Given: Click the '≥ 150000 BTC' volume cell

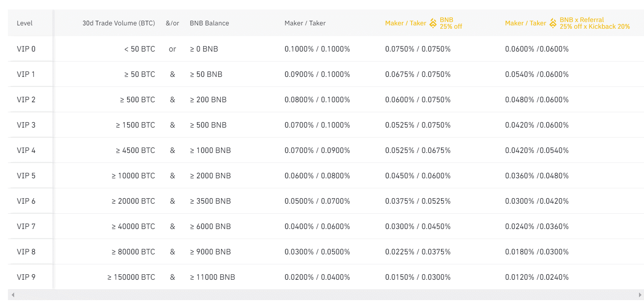Looking at the screenshot, I should (131, 277).
